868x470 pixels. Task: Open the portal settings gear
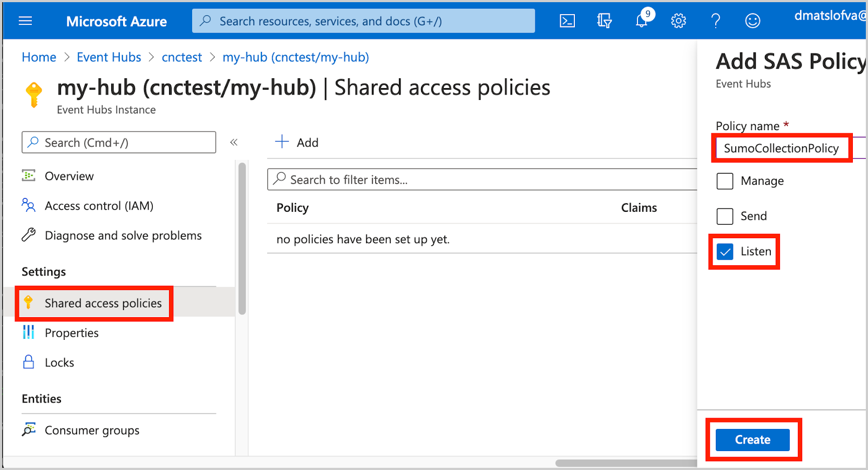pyautogui.click(x=678, y=21)
